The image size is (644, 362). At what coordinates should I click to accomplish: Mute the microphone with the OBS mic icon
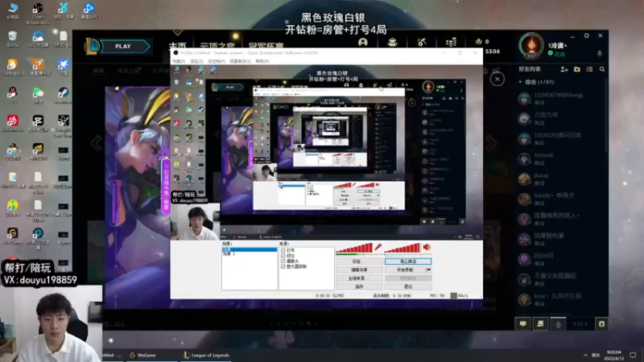378,247
